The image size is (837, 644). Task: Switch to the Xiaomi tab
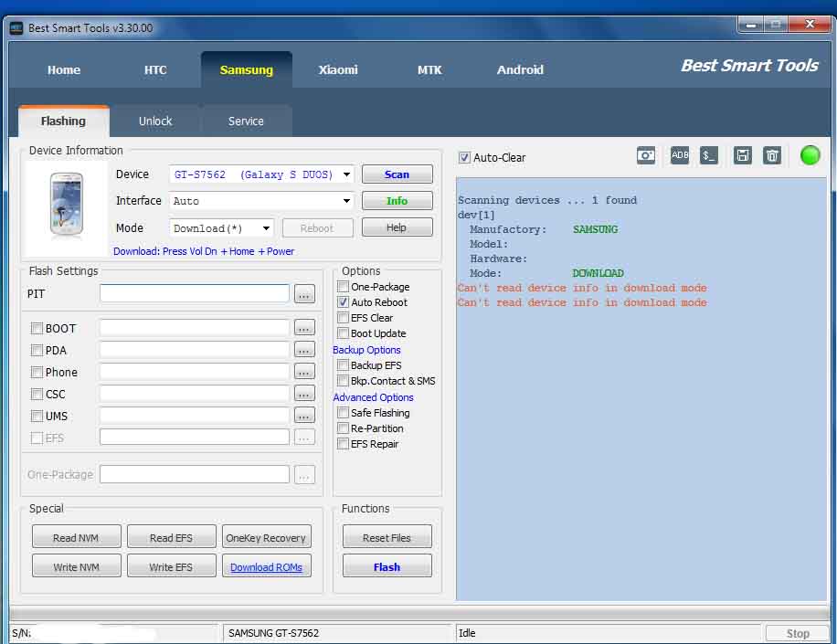coord(338,70)
